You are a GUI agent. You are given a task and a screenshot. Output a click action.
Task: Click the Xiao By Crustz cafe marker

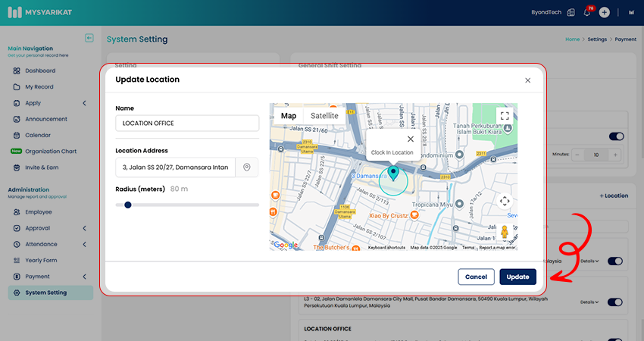tap(415, 215)
